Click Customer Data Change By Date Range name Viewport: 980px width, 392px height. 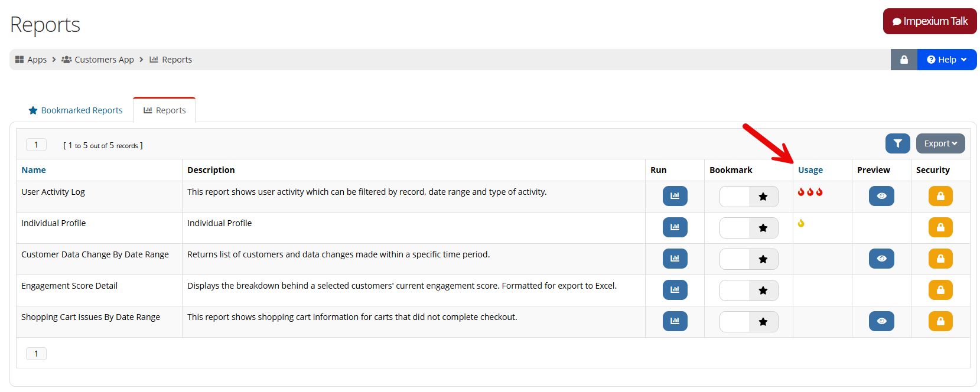(95, 254)
